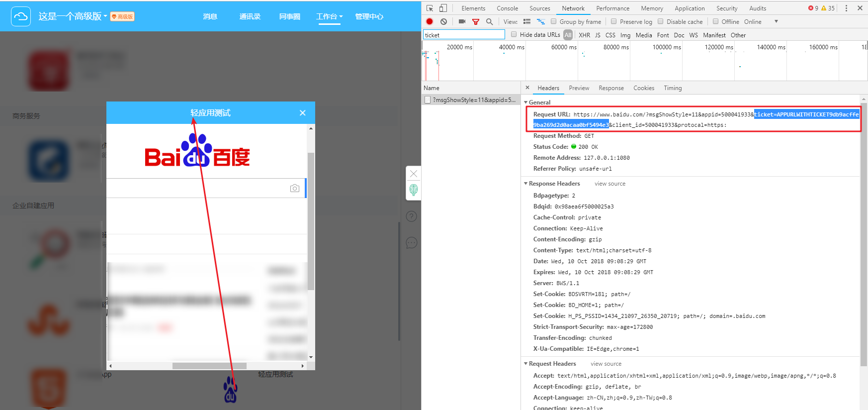Open the Cookies tab in request details
This screenshot has width=868, height=410.
(x=643, y=88)
